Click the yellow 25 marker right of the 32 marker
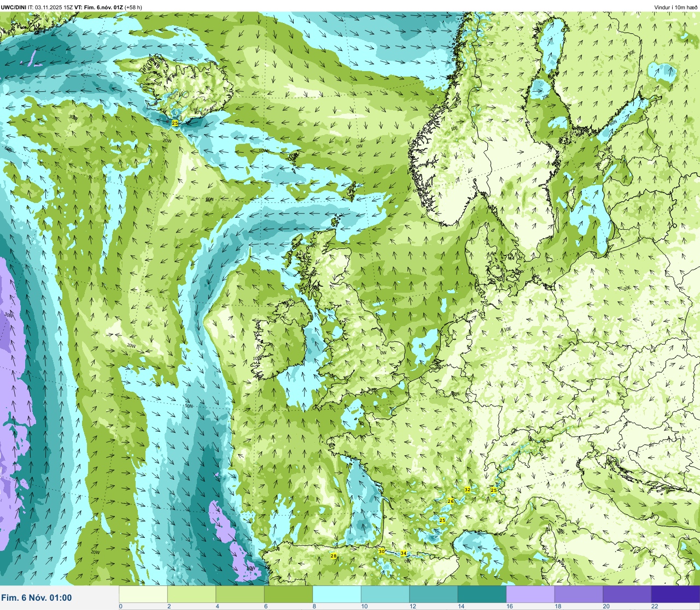The width and height of the screenshot is (700, 610). pos(494,490)
